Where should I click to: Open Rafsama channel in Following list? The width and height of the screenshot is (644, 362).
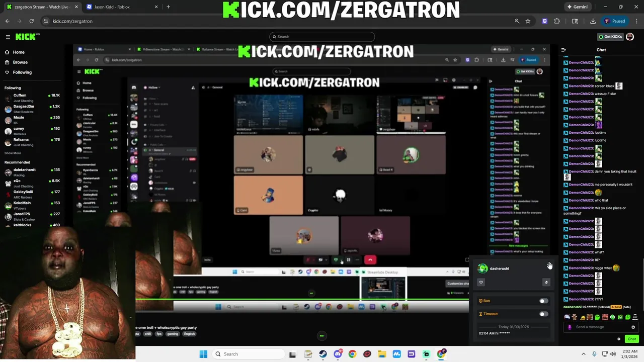[x=32, y=142]
